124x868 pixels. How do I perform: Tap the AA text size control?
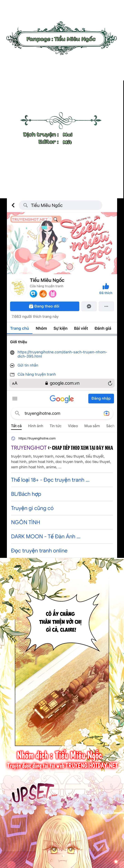click(x=14, y=383)
